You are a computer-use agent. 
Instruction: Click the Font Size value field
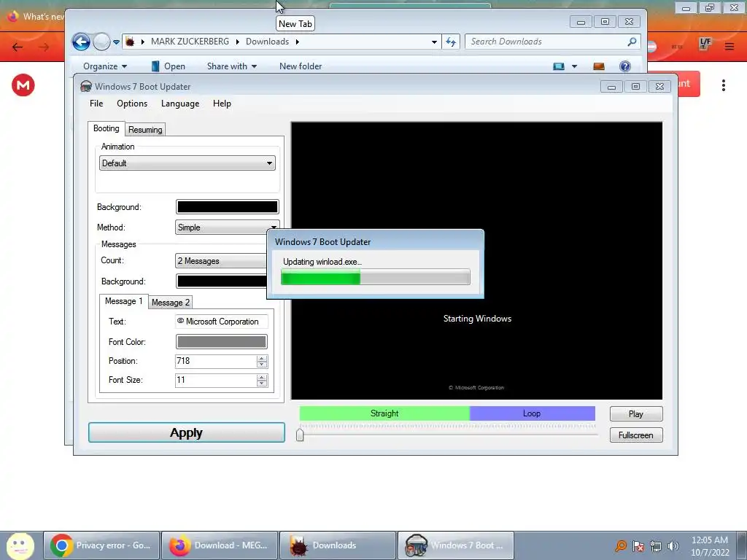click(216, 380)
